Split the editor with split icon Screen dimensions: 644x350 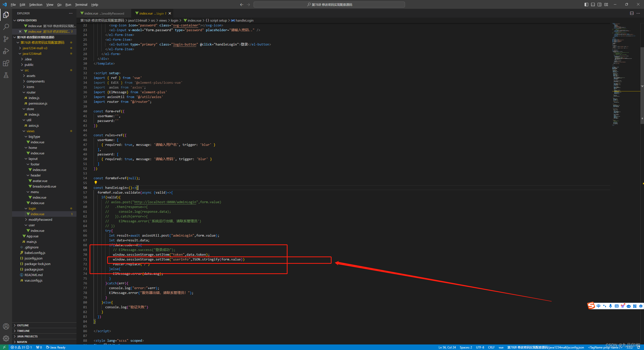[632, 13]
